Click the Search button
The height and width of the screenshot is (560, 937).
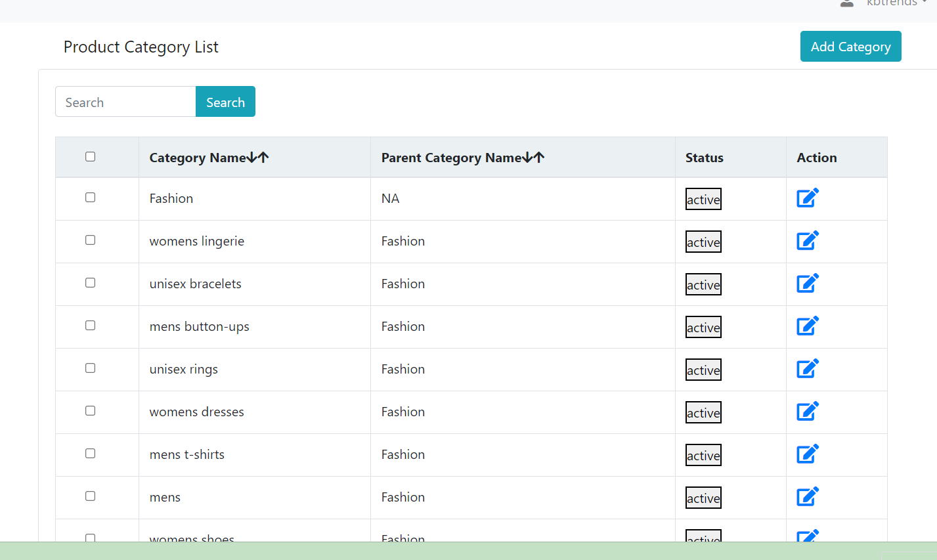(x=225, y=102)
